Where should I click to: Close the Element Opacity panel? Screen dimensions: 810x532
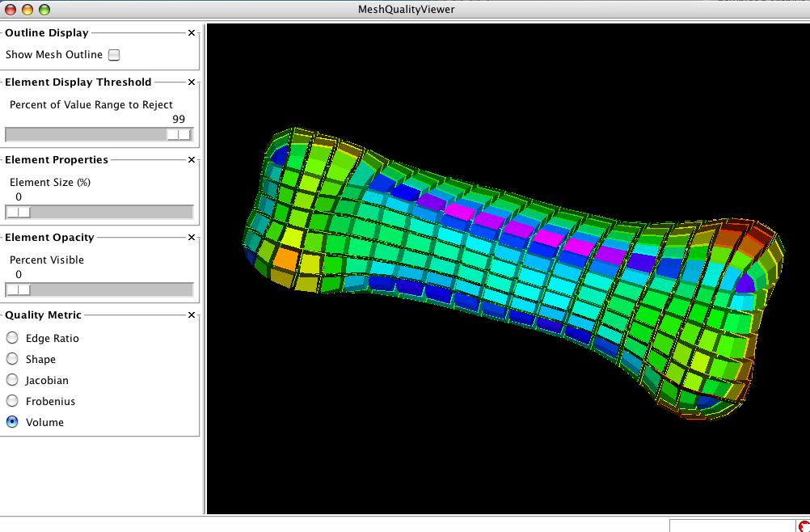[191, 237]
